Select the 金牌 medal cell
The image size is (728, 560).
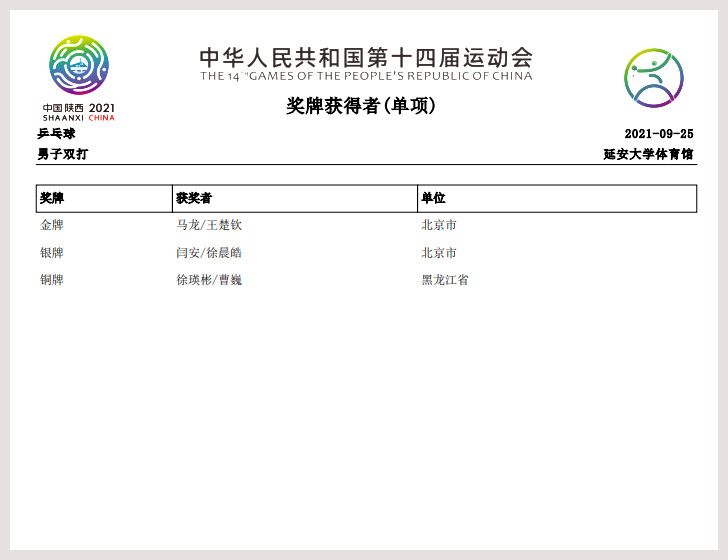point(52,225)
